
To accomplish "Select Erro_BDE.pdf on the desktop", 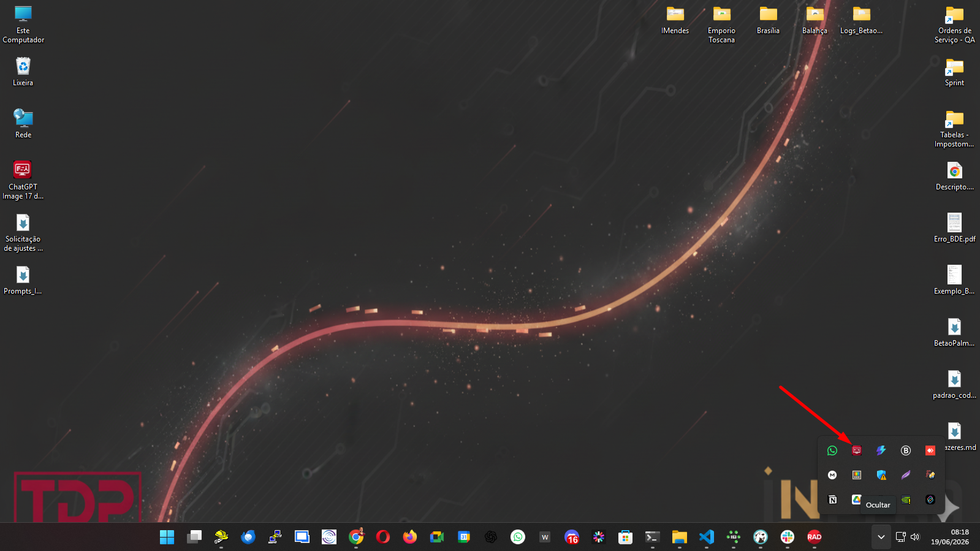I will click(x=954, y=228).
